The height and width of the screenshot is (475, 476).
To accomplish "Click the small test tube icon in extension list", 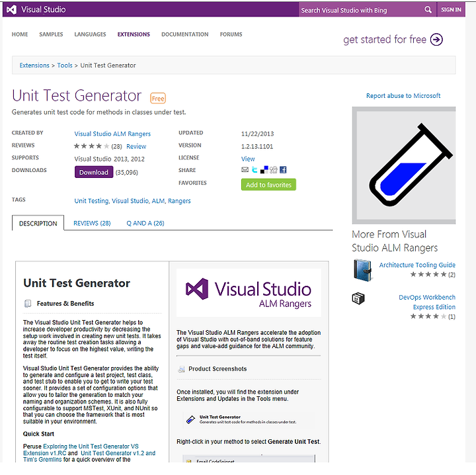I will click(x=190, y=419).
